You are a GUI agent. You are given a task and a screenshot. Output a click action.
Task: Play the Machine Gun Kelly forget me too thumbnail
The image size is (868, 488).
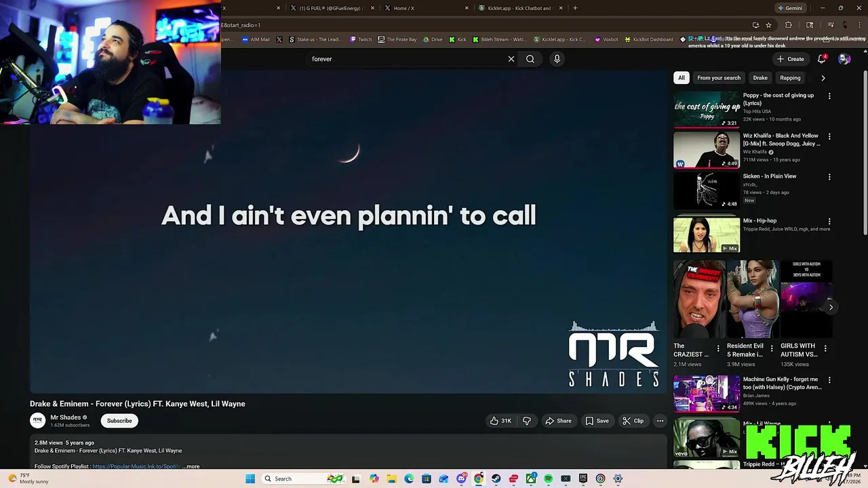click(x=707, y=393)
